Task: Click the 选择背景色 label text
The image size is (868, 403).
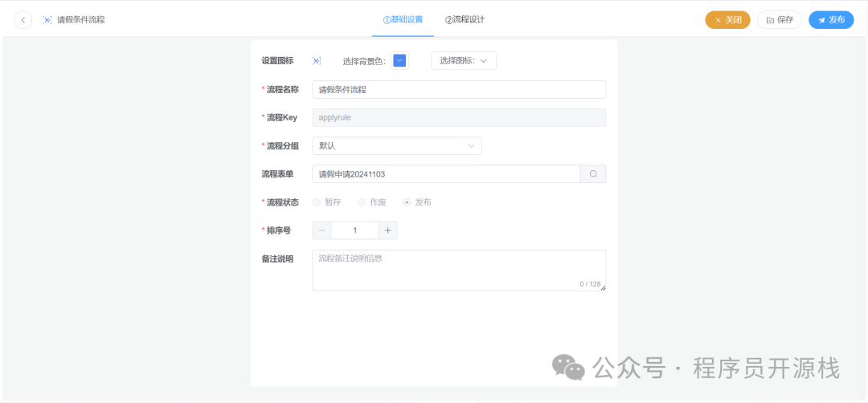Action: (x=364, y=61)
